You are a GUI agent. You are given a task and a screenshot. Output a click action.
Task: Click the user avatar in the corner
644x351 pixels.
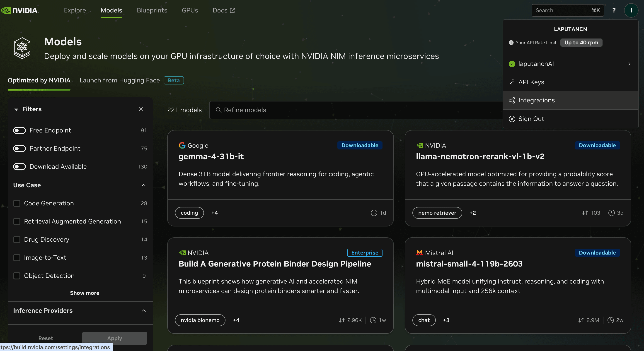pos(631,10)
